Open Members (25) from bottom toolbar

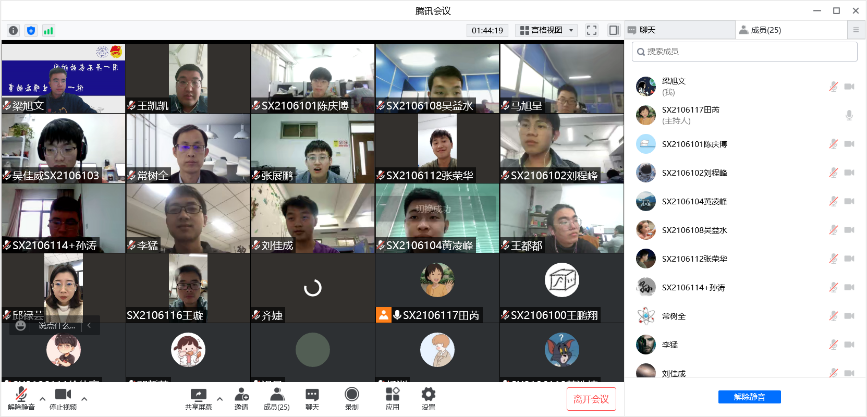275,396
